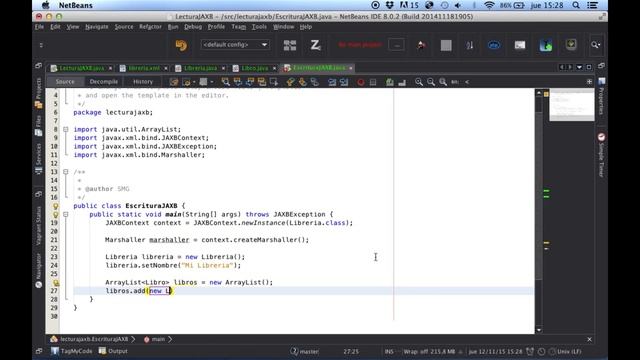Click the green download arrow toolbar icon
Image resolution: width=640 pixels, height=360 pixels.
[571, 44]
